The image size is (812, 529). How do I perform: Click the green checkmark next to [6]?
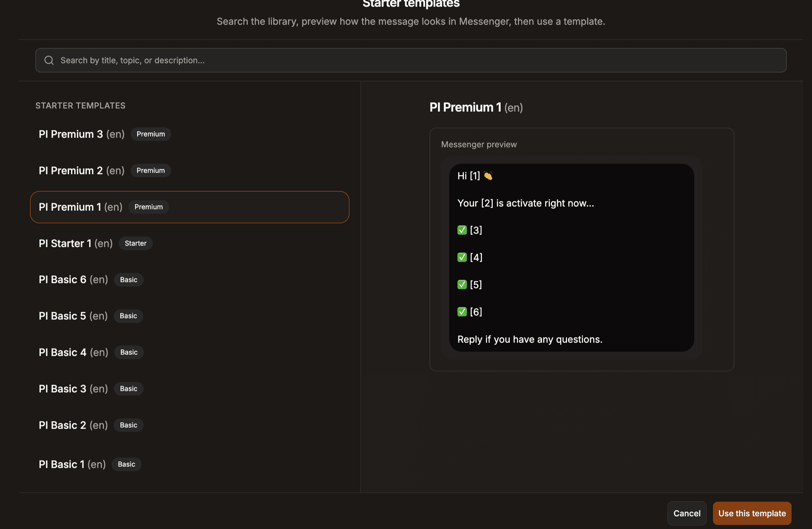462,311
